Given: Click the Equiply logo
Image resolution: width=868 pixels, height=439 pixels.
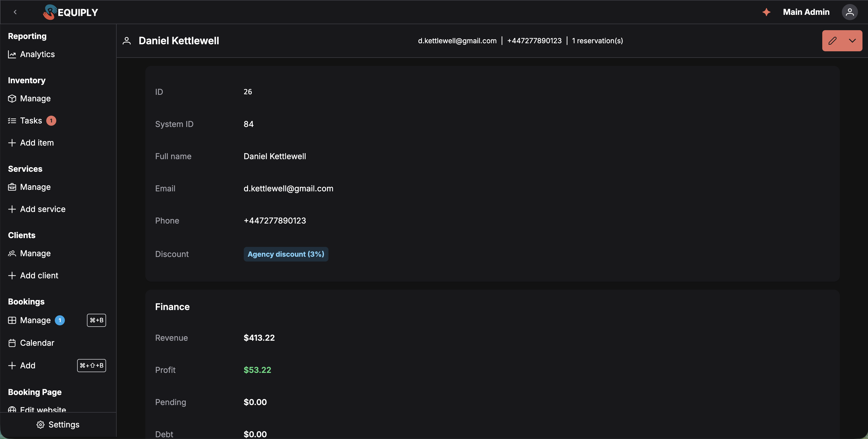Looking at the screenshot, I should 70,12.
